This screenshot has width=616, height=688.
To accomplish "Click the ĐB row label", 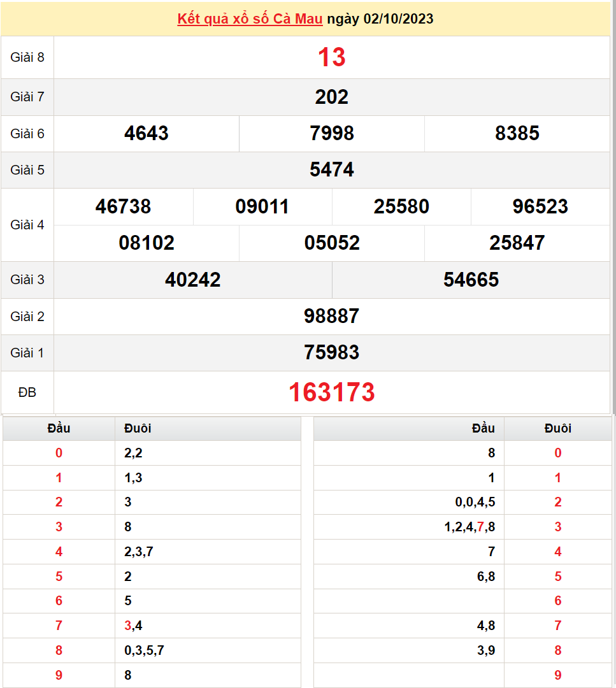I will [x=27, y=392].
